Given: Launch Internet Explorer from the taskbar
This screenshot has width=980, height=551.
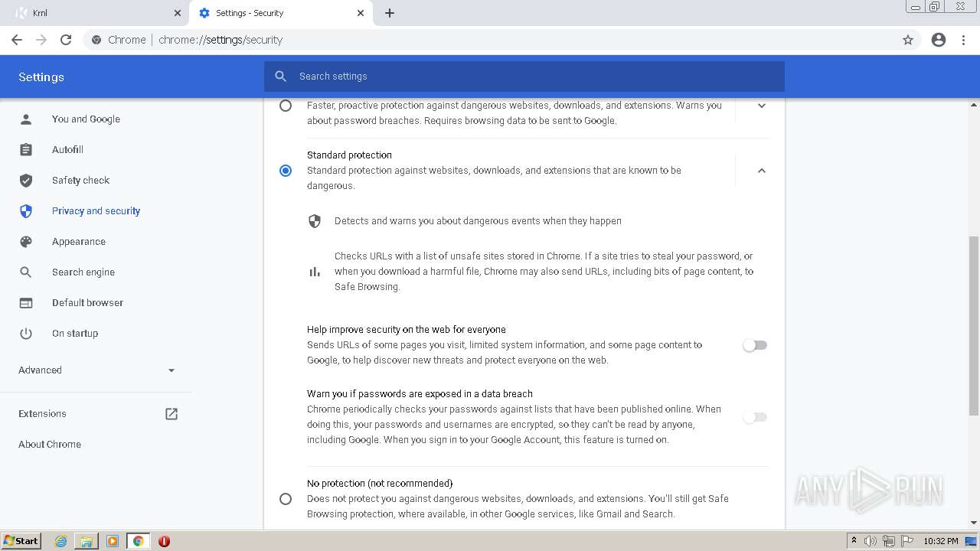Looking at the screenshot, I should [61, 541].
